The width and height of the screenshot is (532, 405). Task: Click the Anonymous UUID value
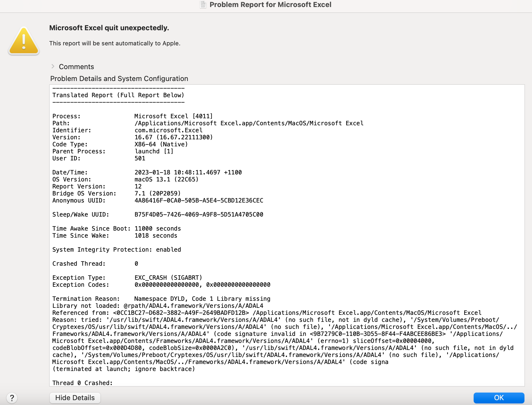tap(199, 200)
